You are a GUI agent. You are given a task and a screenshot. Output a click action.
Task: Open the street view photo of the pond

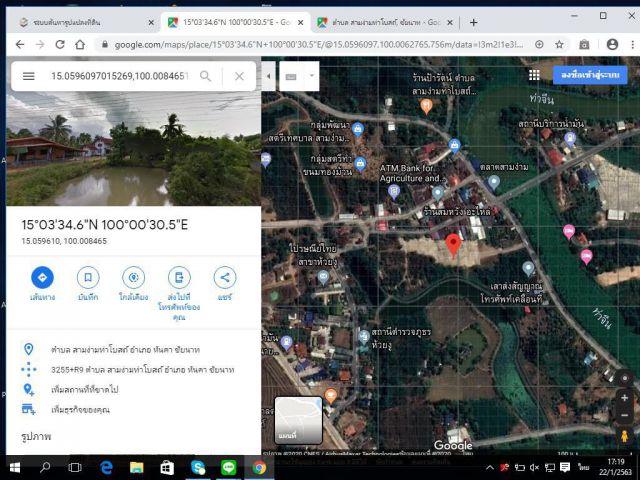133,149
